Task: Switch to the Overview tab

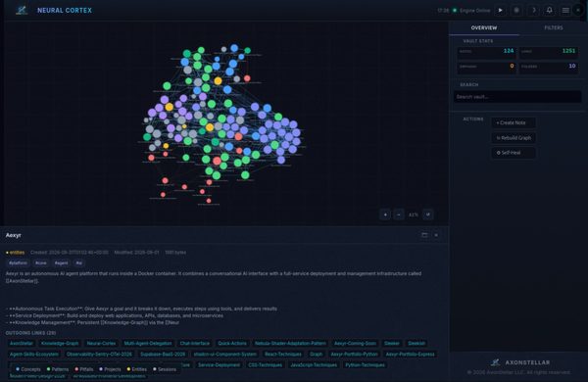Action: 484,27
